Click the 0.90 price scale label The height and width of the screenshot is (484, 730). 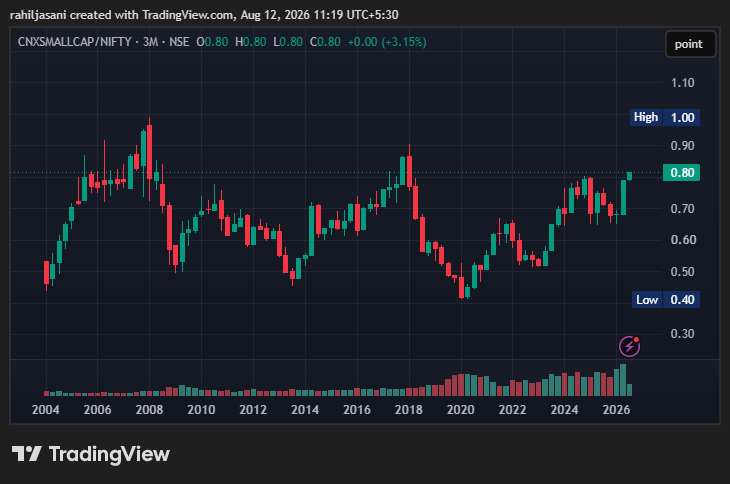pyautogui.click(x=682, y=146)
